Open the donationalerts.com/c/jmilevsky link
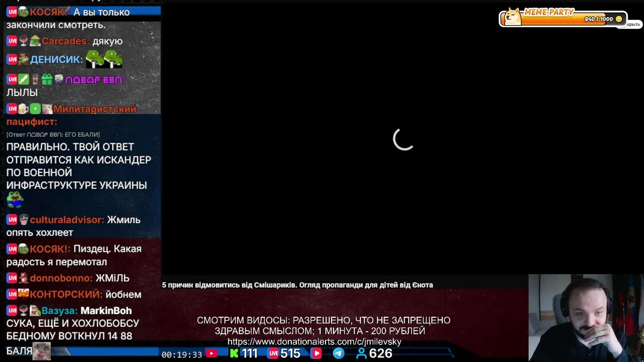 coord(314,342)
